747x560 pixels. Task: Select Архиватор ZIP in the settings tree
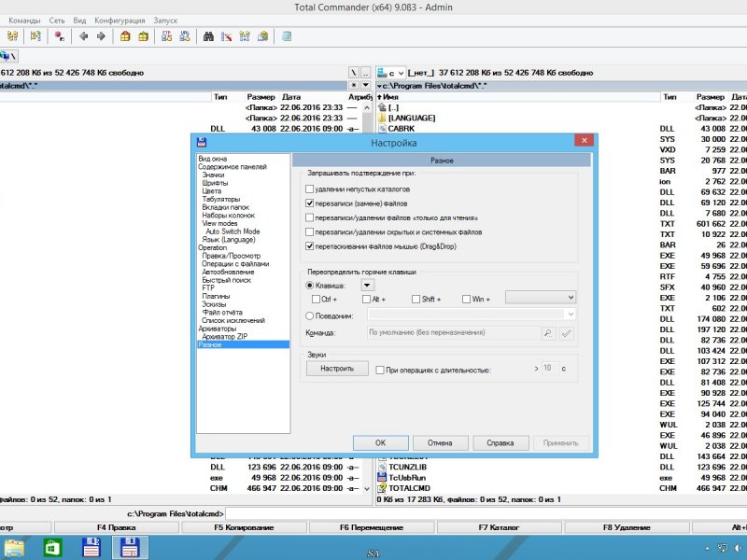click(x=225, y=336)
